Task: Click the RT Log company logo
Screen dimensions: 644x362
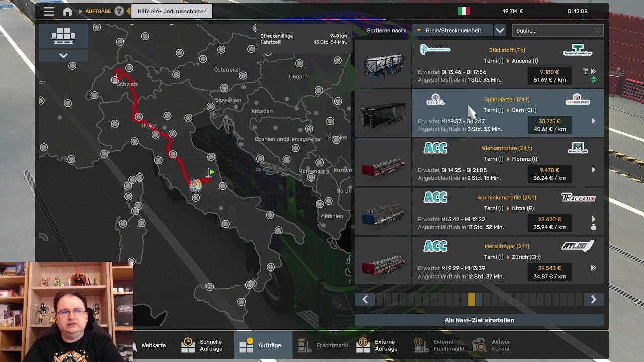Action: 578,246
